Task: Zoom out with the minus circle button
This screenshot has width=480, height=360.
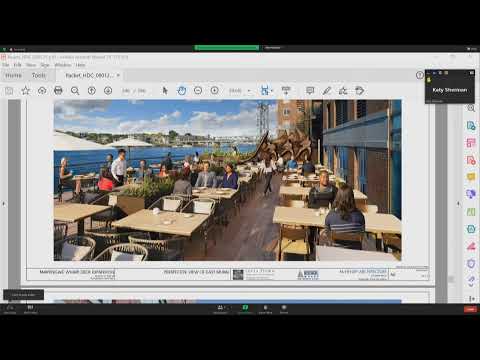Action: (198, 91)
